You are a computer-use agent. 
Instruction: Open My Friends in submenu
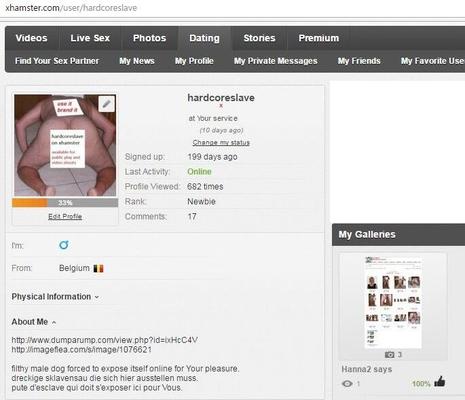coord(359,61)
